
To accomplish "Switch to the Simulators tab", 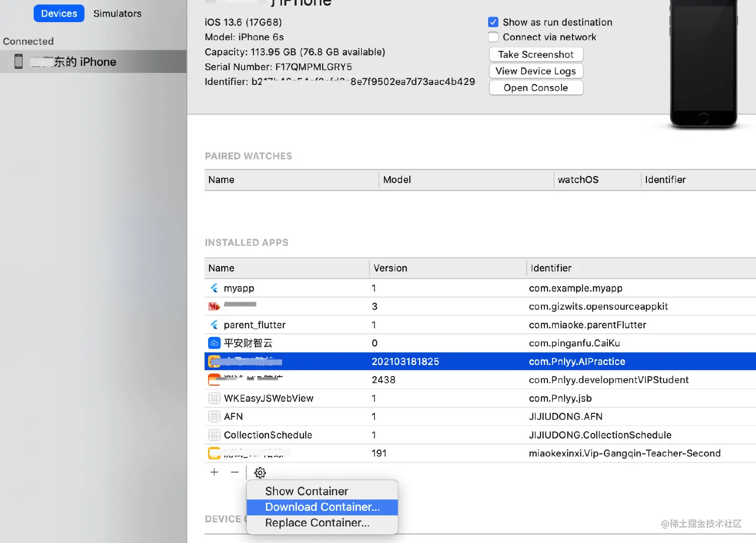I will tap(117, 14).
